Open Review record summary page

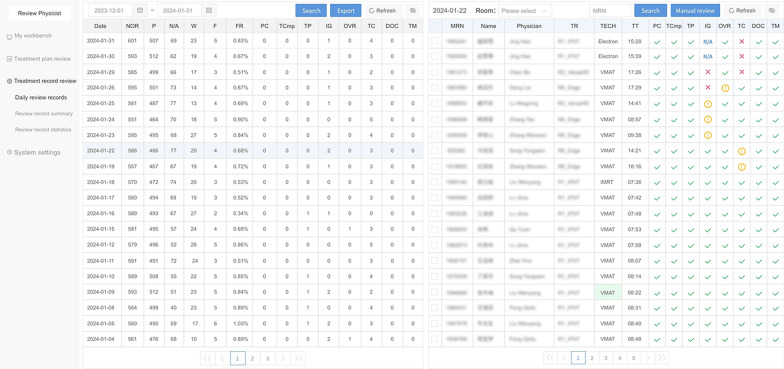pos(44,114)
